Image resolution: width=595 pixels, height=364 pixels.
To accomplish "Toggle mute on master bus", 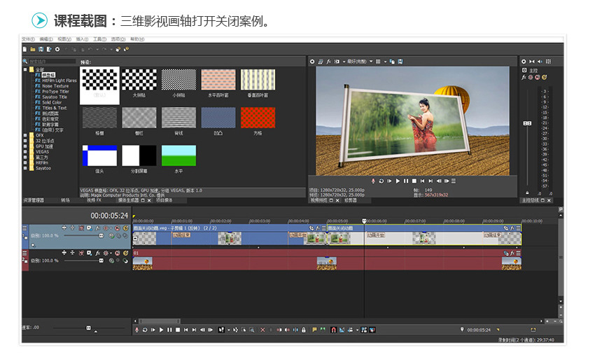I will tap(537, 77).
